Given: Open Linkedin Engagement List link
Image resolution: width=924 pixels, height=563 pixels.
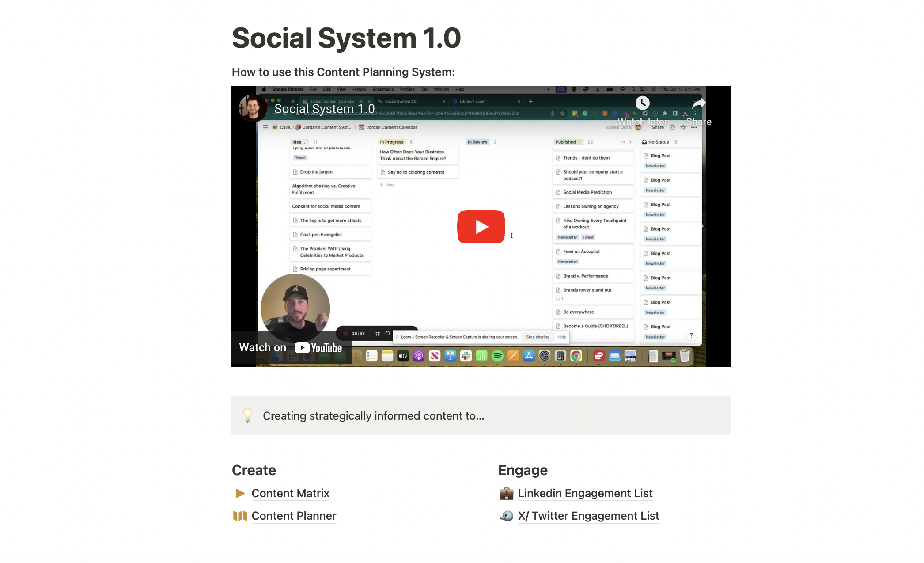Looking at the screenshot, I should [585, 493].
